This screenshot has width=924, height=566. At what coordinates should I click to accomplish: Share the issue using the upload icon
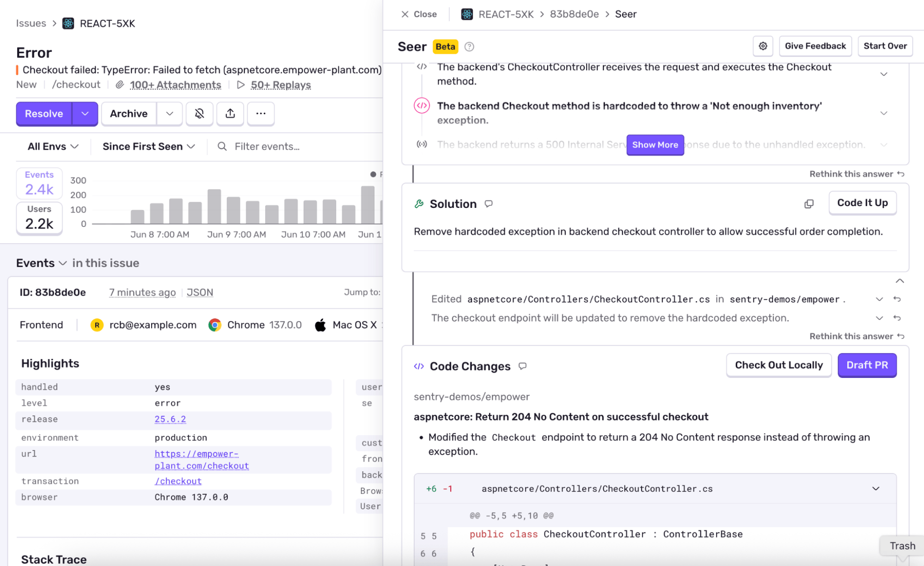230,114
